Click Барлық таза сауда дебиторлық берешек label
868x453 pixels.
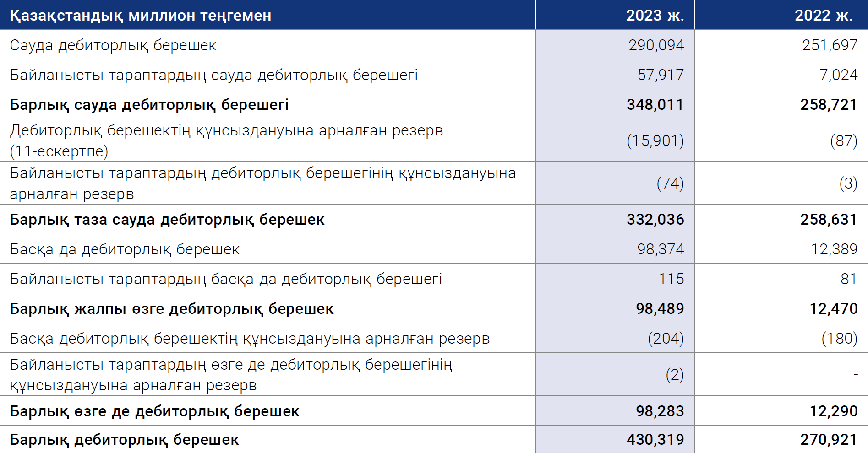click(x=167, y=220)
